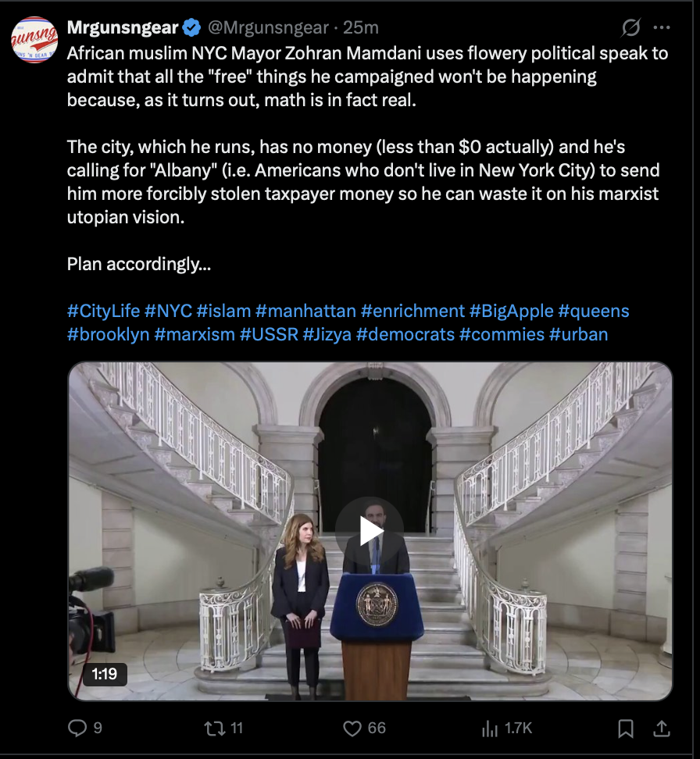Open the @Mrgunsngear handle link
This screenshot has width=700, height=759.
[x=269, y=27]
